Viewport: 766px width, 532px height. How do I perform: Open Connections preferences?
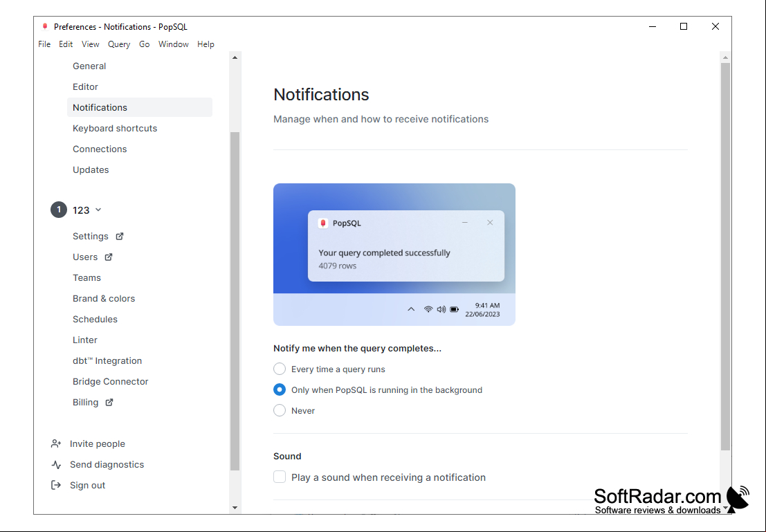tap(100, 149)
